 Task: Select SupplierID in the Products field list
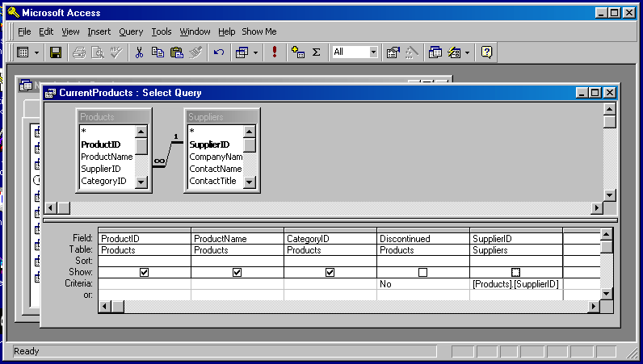[x=100, y=169]
